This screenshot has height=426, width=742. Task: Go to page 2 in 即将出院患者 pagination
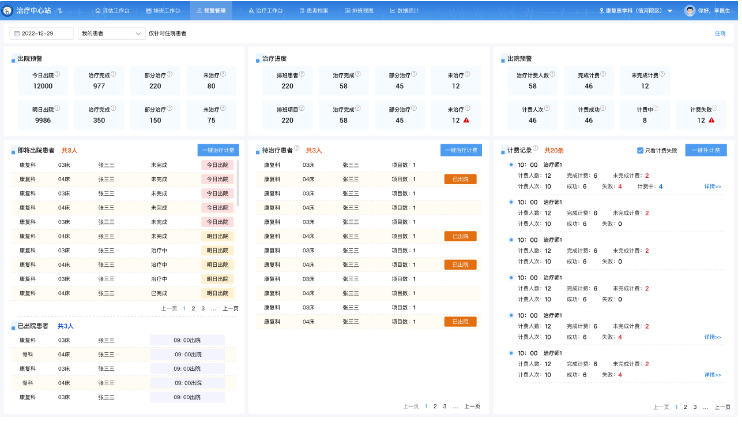click(x=193, y=309)
